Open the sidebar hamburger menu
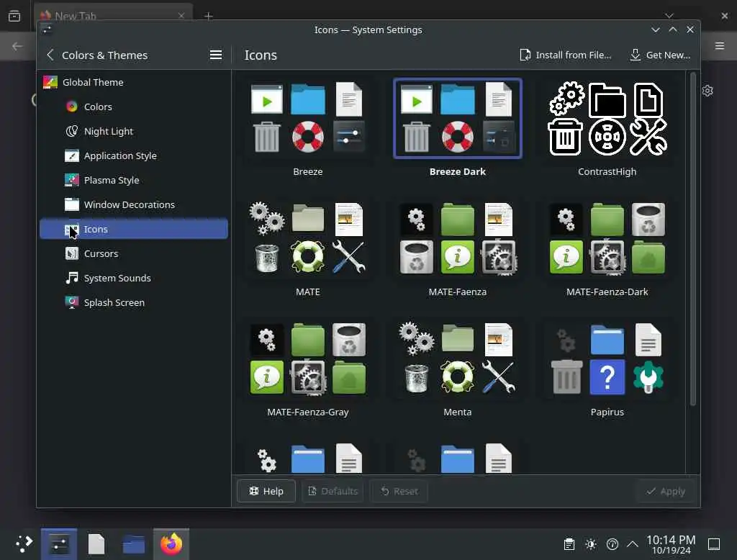The width and height of the screenshot is (737, 560). click(x=216, y=55)
